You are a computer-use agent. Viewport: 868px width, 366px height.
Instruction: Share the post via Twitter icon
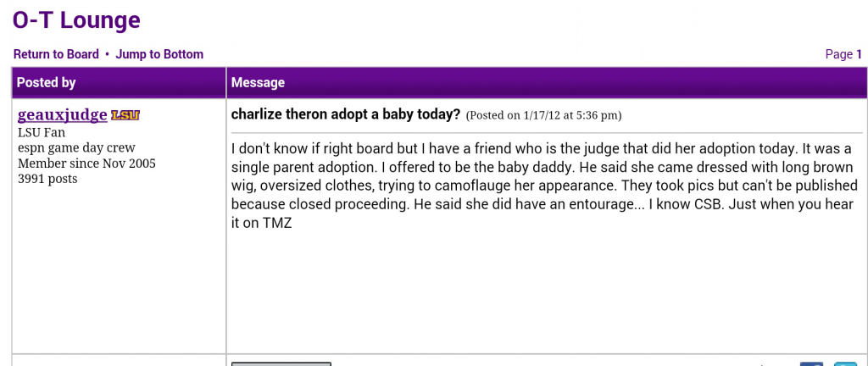pos(845,363)
